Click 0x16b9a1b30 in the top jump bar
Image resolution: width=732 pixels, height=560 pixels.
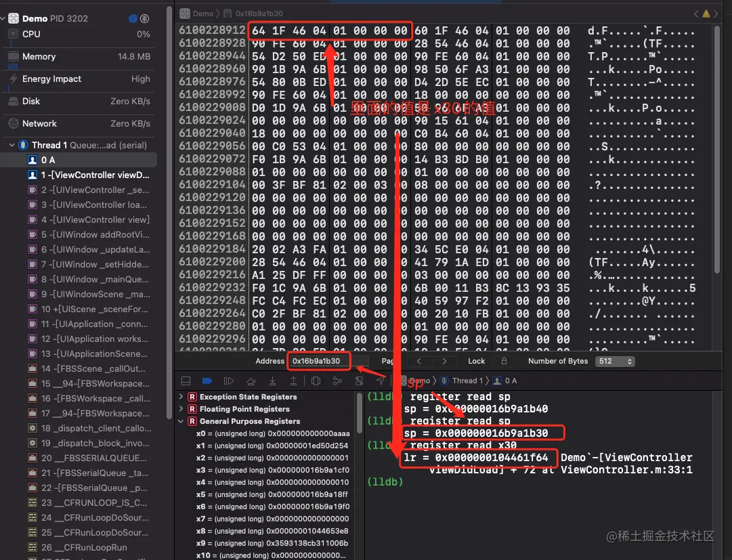tap(259, 14)
